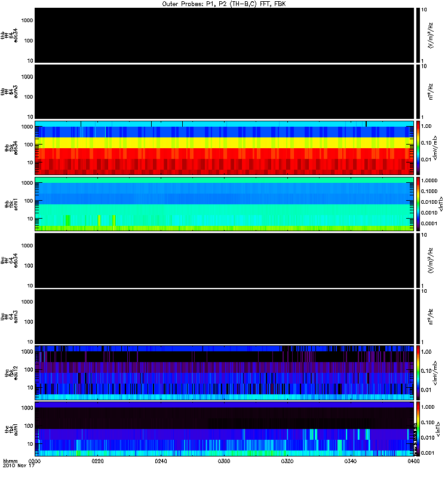Click the "thc fbk scm1" y-axis label
This screenshot has height=478, width=448.
pyautogui.click(x=11, y=429)
